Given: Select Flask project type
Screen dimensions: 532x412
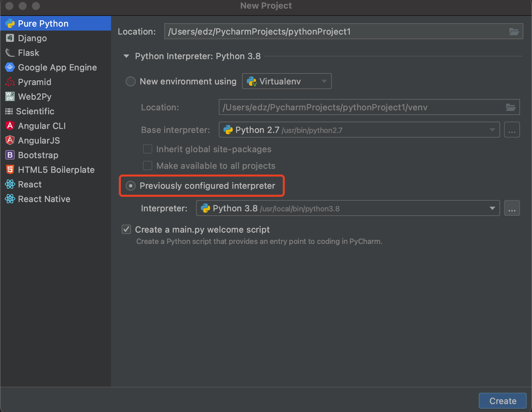Looking at the screenshot, I should [56, 52].
